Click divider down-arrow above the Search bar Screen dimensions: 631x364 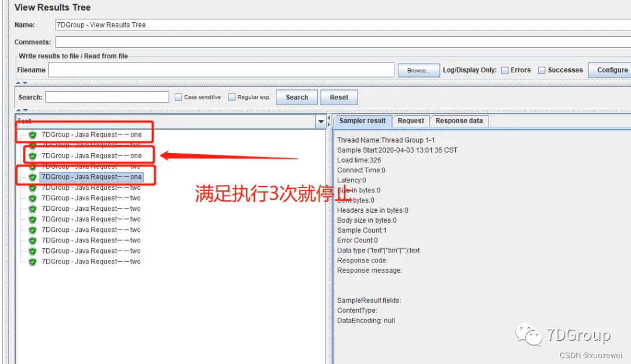point(25,83)
